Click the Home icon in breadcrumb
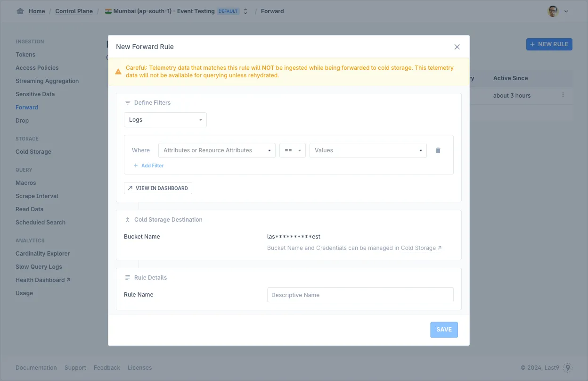This screenshot has height=381, width=588. 20,11
